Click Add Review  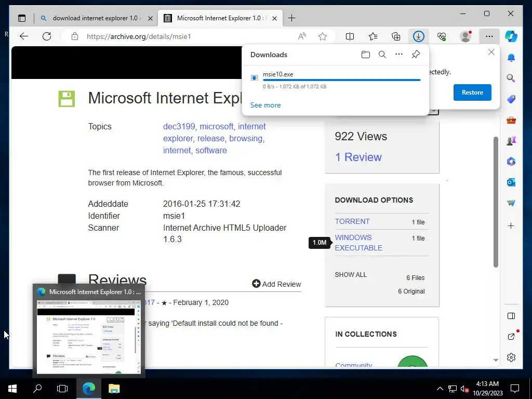[276, 284]
